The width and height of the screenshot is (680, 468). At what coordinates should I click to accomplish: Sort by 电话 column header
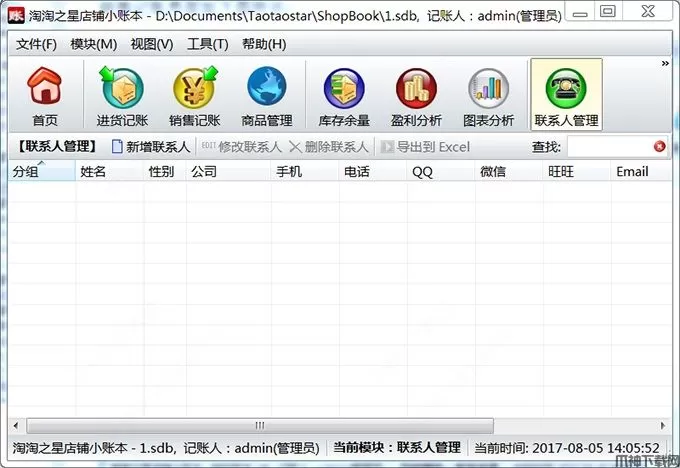point(373,171)
